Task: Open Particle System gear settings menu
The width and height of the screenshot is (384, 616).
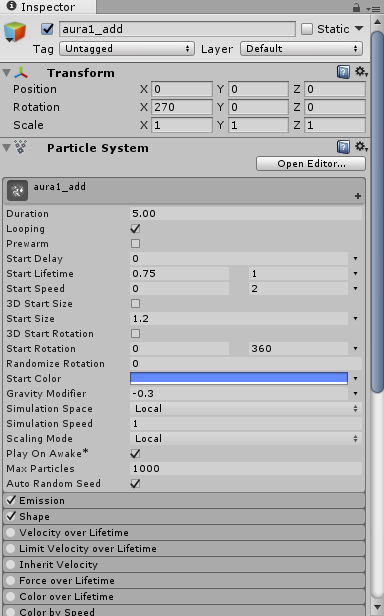Action: point(361,147)
